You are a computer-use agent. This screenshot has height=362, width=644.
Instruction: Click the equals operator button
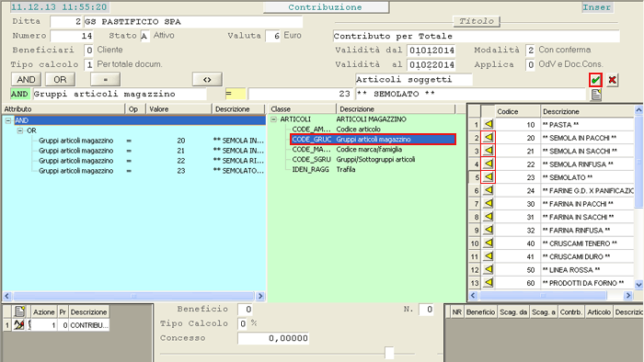tap(106, 79)
